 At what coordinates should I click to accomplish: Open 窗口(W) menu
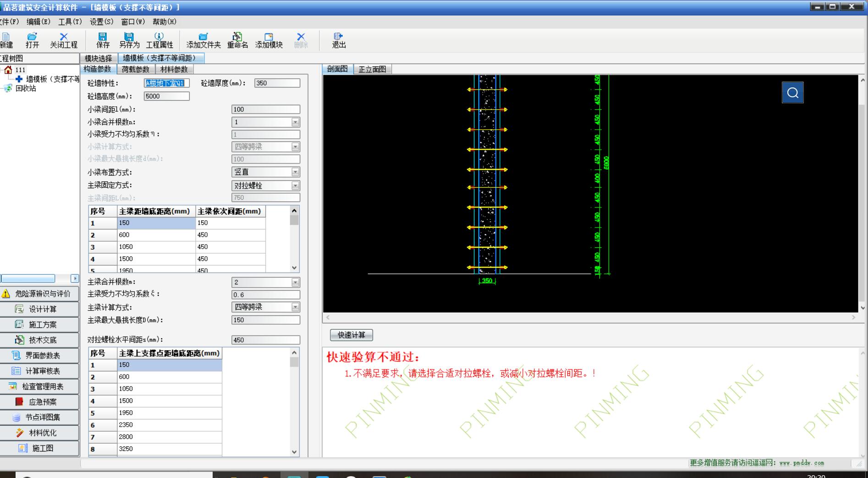click(x=133, y=22)
